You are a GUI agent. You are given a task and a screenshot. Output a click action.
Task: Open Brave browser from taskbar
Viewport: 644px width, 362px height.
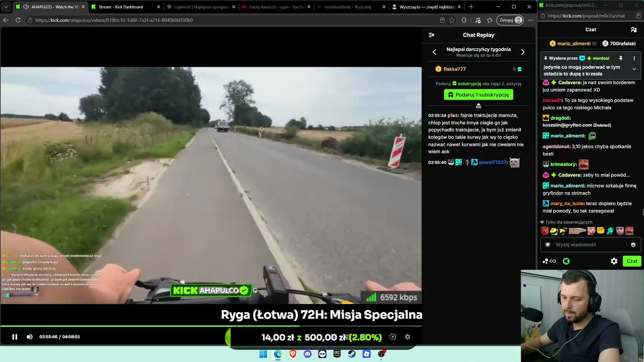pyautogui.click(x=293, y=354)
